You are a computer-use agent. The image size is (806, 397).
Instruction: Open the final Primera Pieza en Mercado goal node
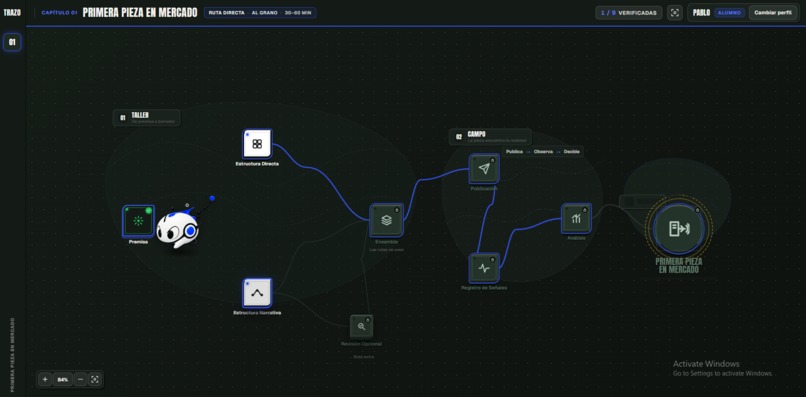click(679, 228)
